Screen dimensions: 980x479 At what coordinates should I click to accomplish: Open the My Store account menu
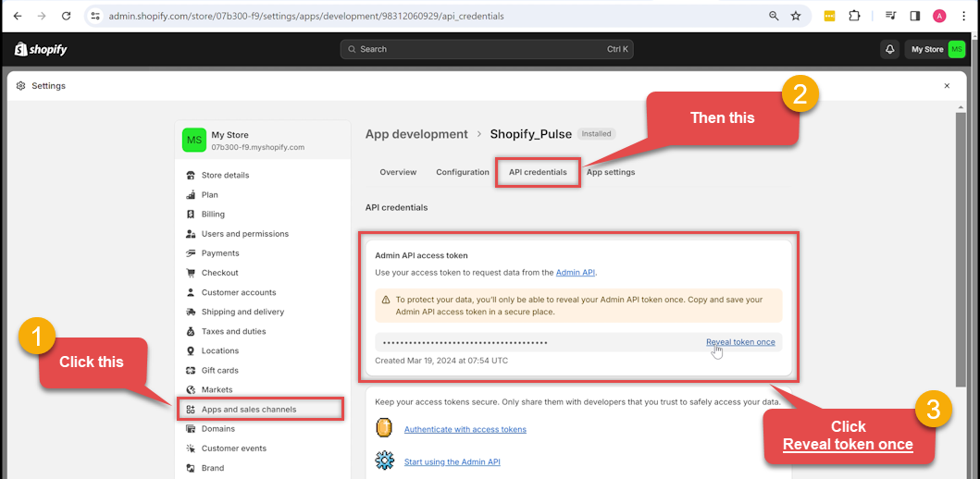pos(937,49)
